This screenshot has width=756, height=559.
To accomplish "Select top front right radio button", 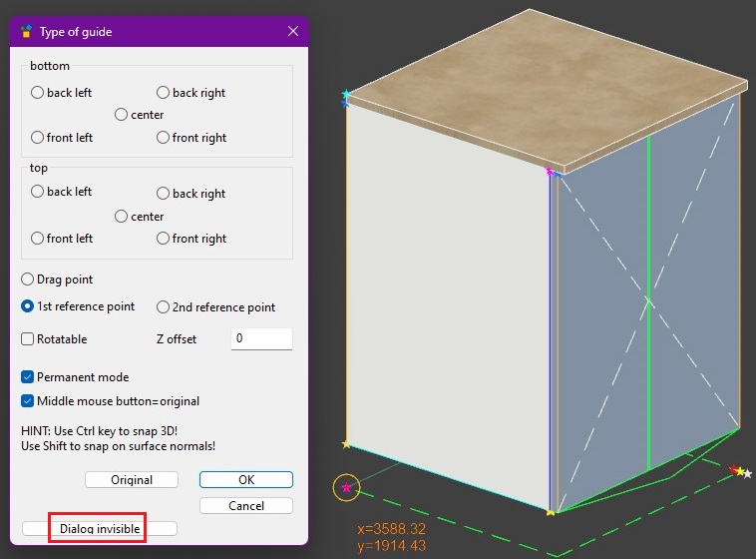I will coord(163,238).
